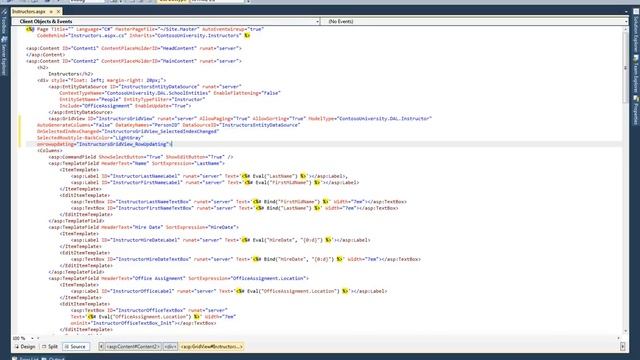Click the Include="OfficeAssignment" line
Image resolution: width=640 pixels, height=360 pixels.
click(x=125, y=106)
